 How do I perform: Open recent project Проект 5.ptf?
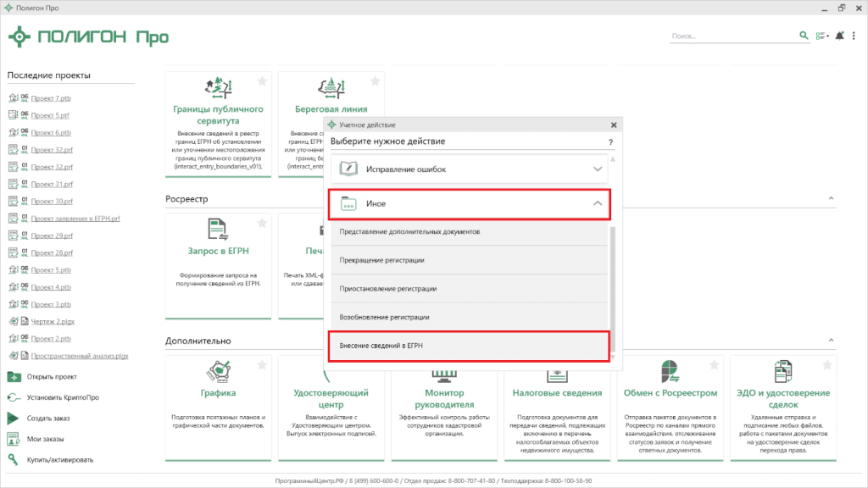pyautogui.click(x=50, y=115)
